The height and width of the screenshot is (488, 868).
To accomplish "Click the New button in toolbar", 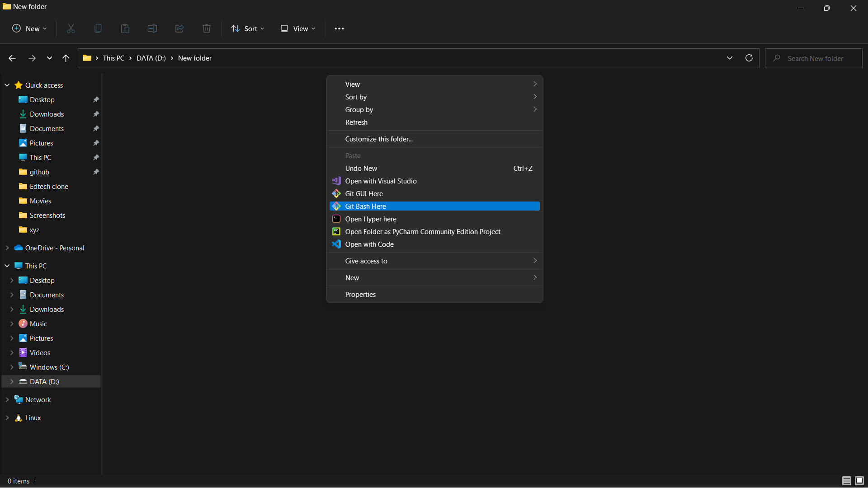I will [x=29, y=28].
